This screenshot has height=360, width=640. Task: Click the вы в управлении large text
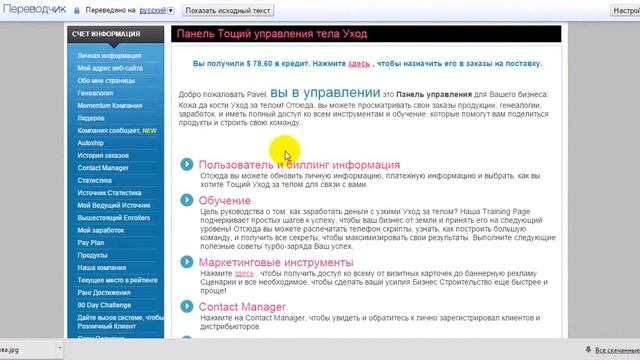coord(325,92)
